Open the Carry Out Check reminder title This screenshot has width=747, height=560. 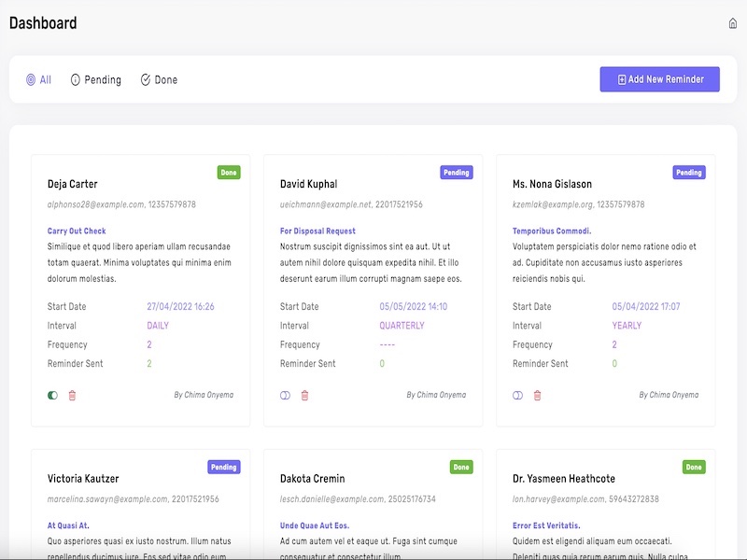[x=77, y=231]
